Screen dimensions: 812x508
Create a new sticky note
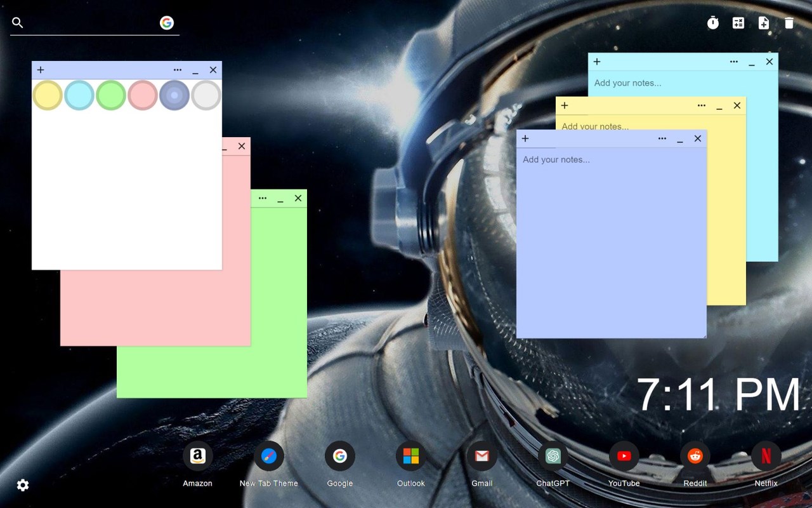(764, 23)
